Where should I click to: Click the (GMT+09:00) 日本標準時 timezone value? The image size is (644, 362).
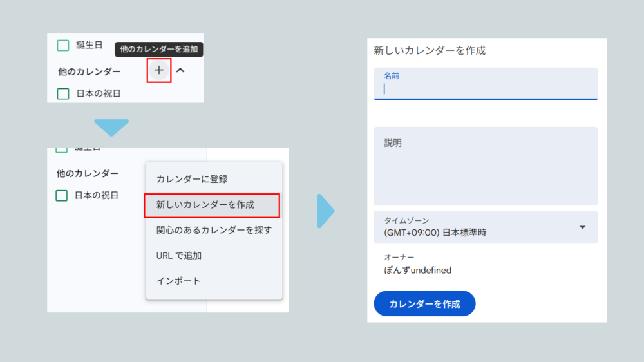(435, 233)
